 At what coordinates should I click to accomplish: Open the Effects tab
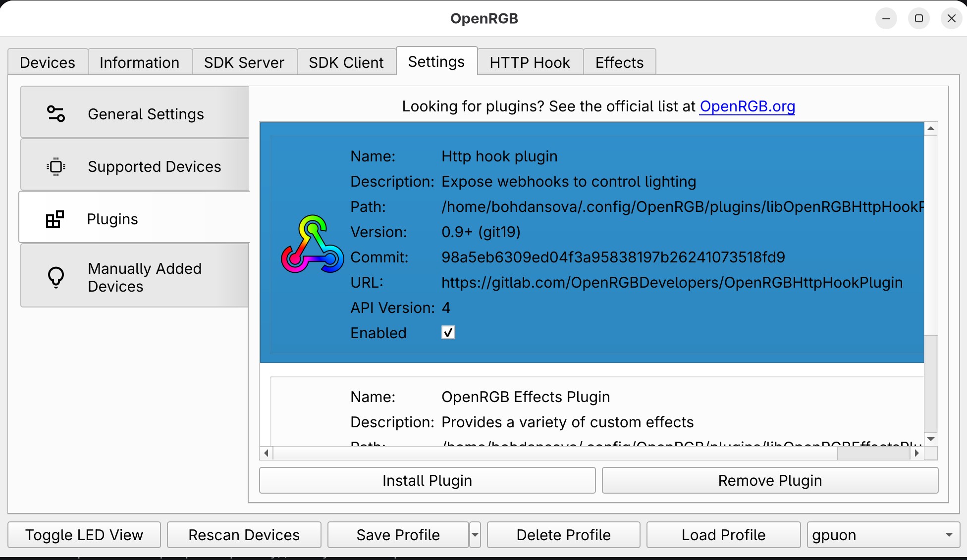coord(619,62)
